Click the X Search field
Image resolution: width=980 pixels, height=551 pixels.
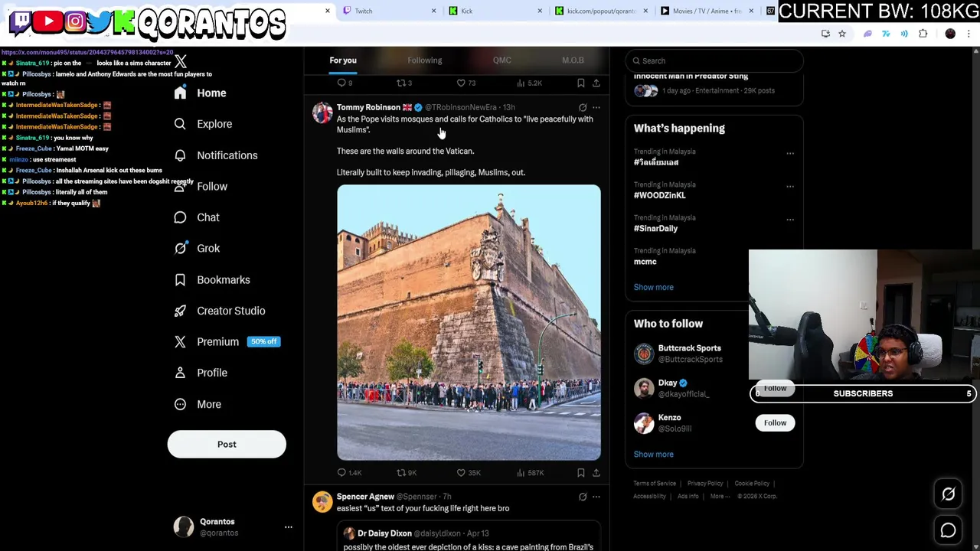tap(714, 60)
